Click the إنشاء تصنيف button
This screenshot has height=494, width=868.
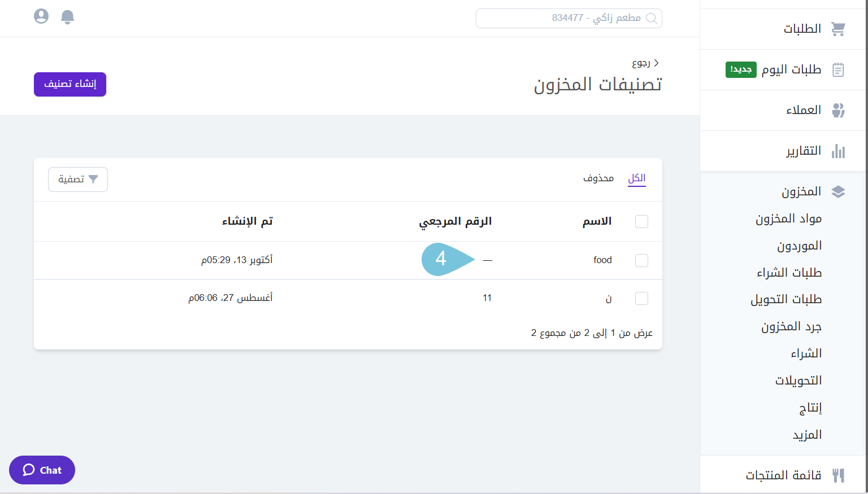tap(70, 84)
